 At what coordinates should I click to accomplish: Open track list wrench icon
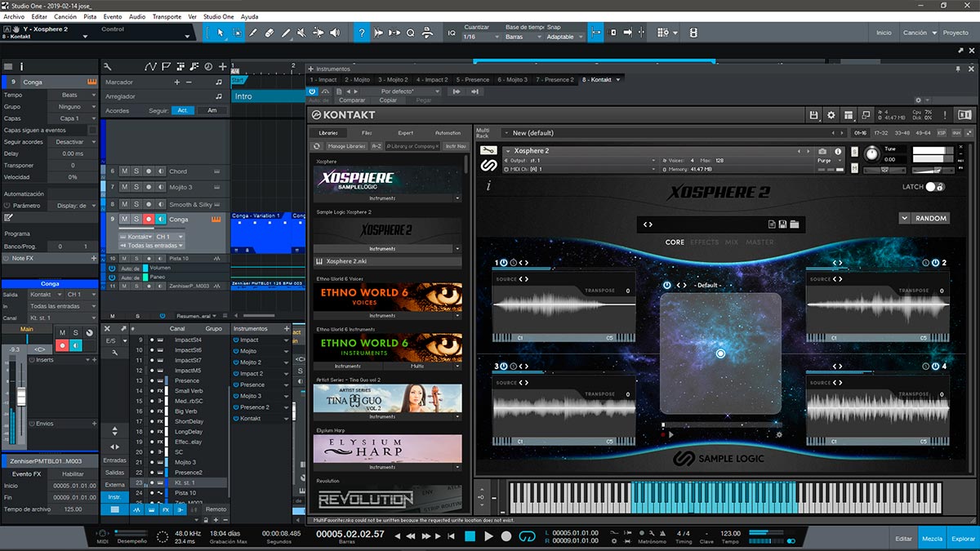coord(108,66)
